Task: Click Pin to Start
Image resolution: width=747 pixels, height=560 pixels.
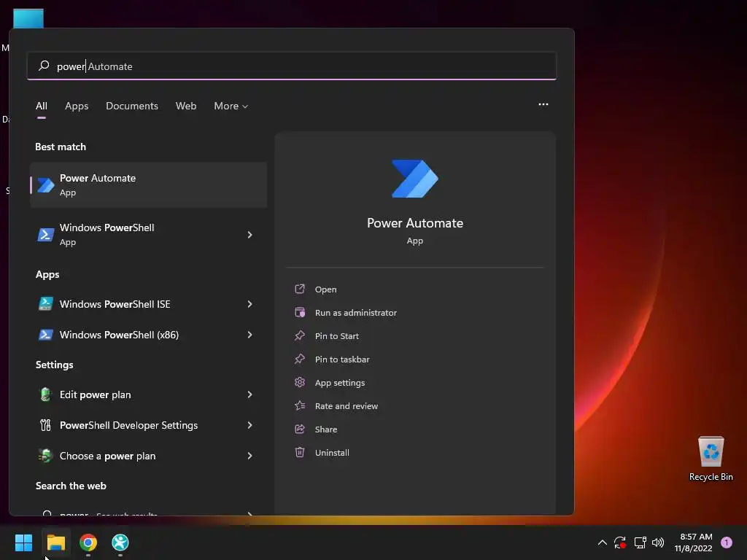Action: (x=337, y=335)
